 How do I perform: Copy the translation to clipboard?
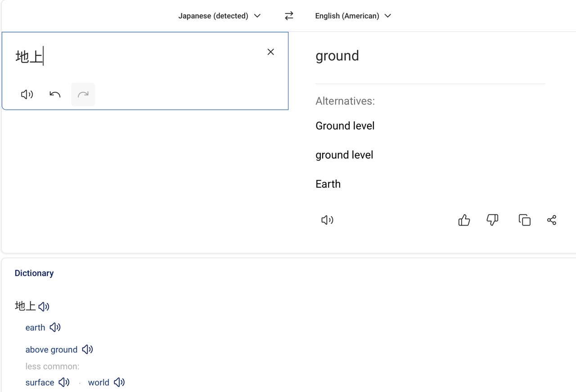pyautogui.click(x=525, y=220)
